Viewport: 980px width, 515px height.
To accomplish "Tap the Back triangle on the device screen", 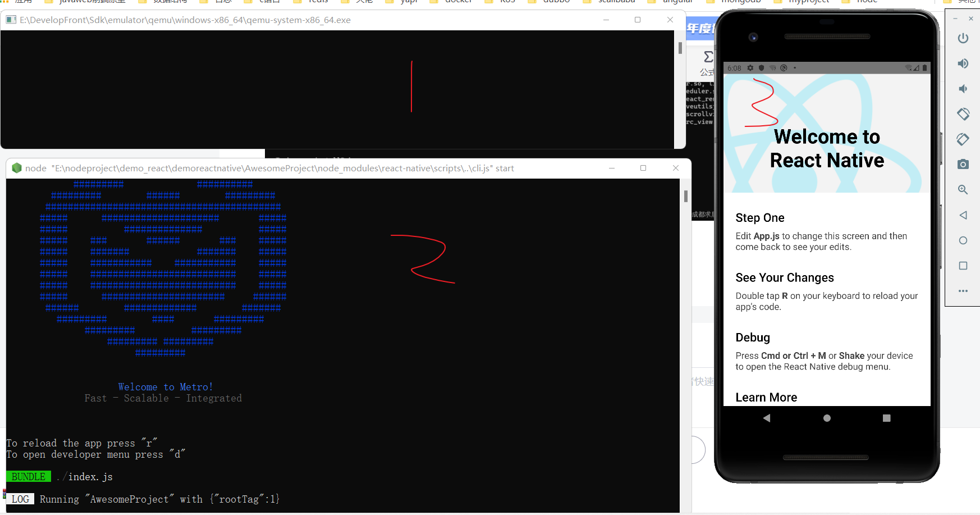I will click(x=767, y=418).
